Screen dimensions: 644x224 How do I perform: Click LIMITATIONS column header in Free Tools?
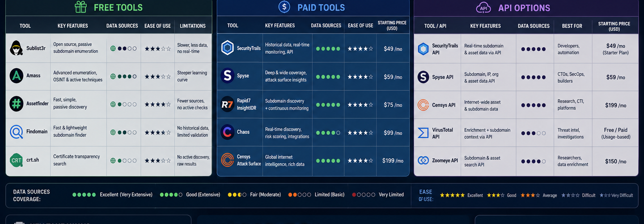tap(193, 26)
